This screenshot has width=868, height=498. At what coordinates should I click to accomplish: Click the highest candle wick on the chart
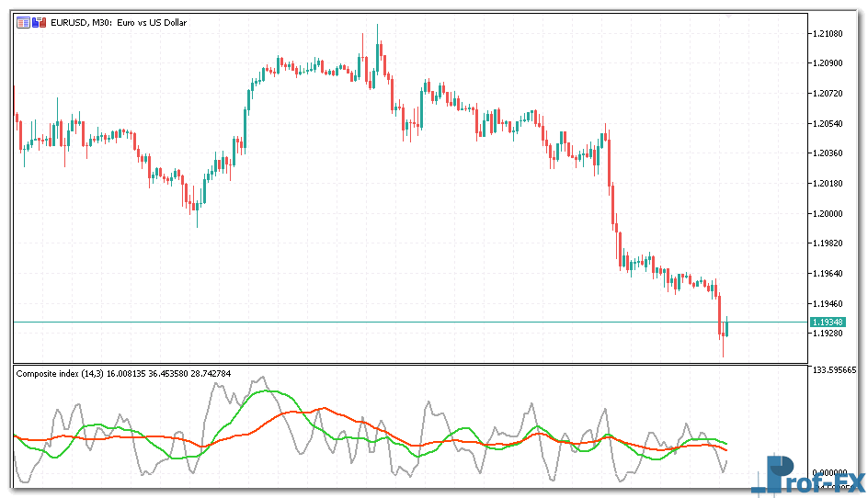click(x=378, y=29)
